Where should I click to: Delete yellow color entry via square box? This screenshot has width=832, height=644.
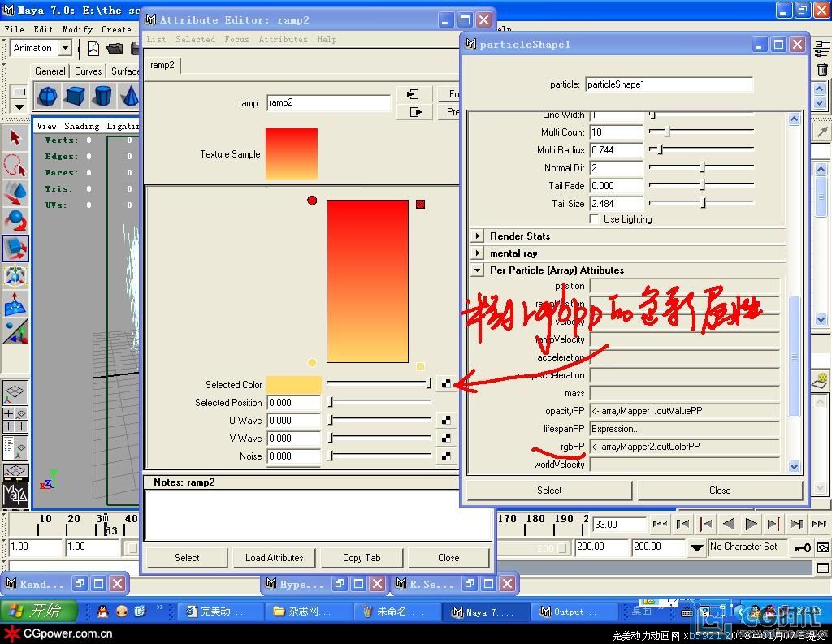420,366
